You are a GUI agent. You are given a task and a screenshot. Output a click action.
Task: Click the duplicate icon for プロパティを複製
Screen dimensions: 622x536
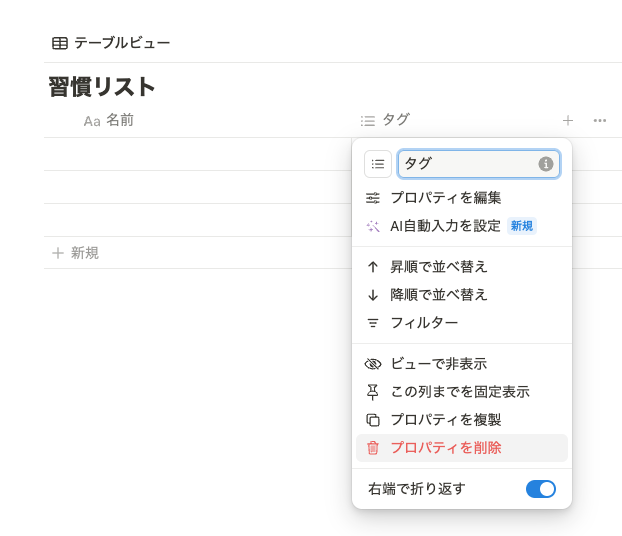373,420
